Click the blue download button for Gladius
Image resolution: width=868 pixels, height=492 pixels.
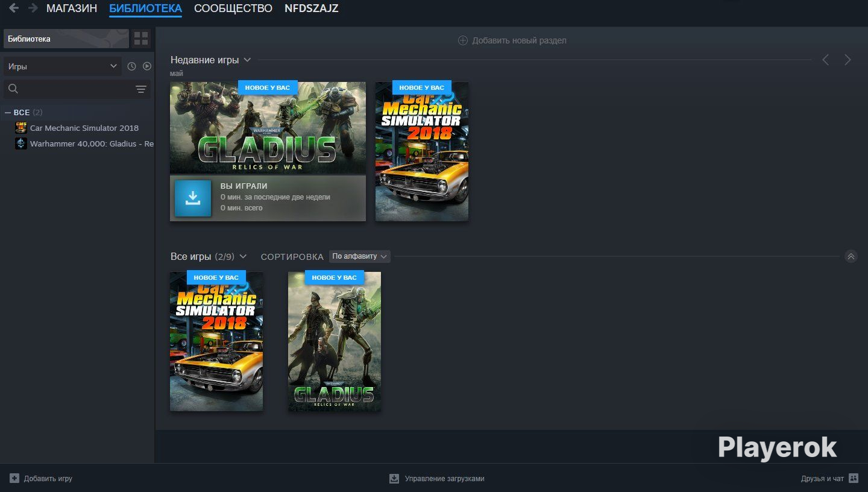point(193,198)
